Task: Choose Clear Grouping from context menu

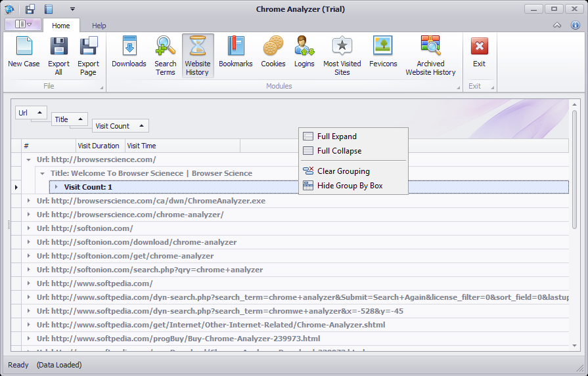Action: 353,171
